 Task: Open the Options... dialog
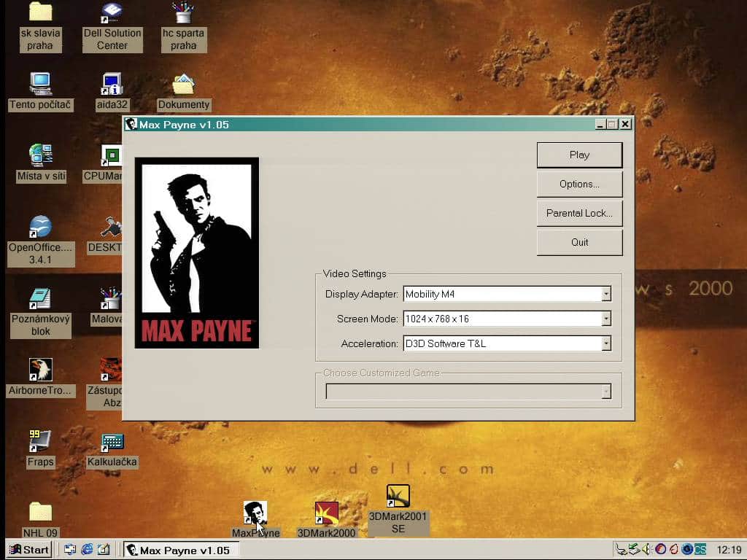[x=579, y=184]
